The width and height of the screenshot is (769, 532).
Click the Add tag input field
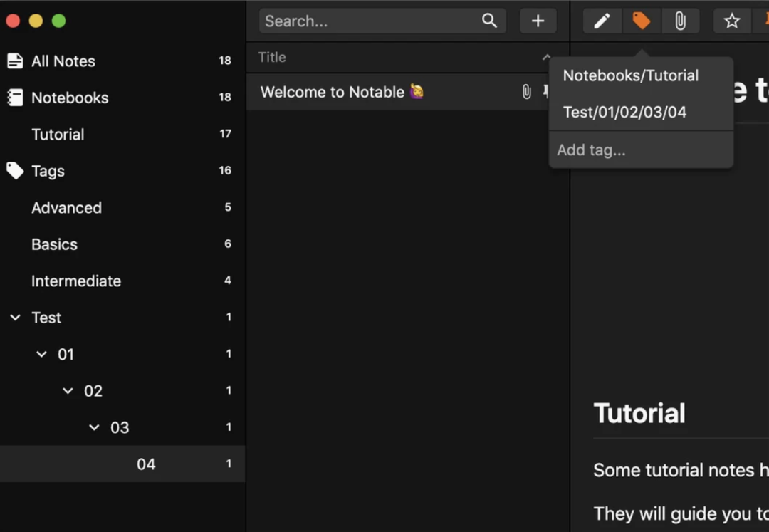pyautogui.click(x=641, y=150)
